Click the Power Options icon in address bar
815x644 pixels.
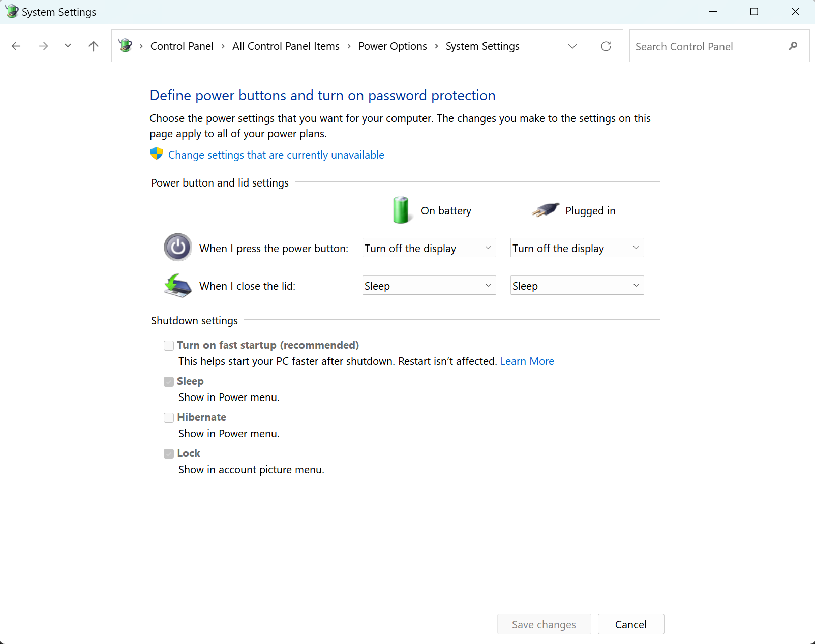tap(125, 46)
